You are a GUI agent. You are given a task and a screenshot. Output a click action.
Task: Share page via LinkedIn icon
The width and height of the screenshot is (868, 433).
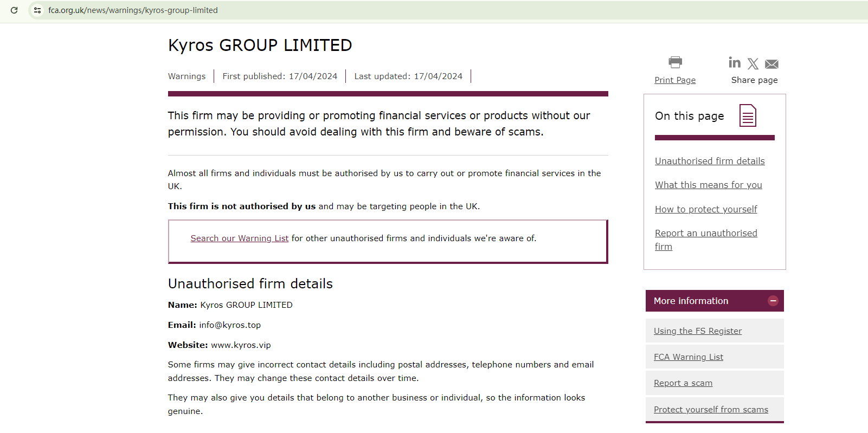pos(735,63)
